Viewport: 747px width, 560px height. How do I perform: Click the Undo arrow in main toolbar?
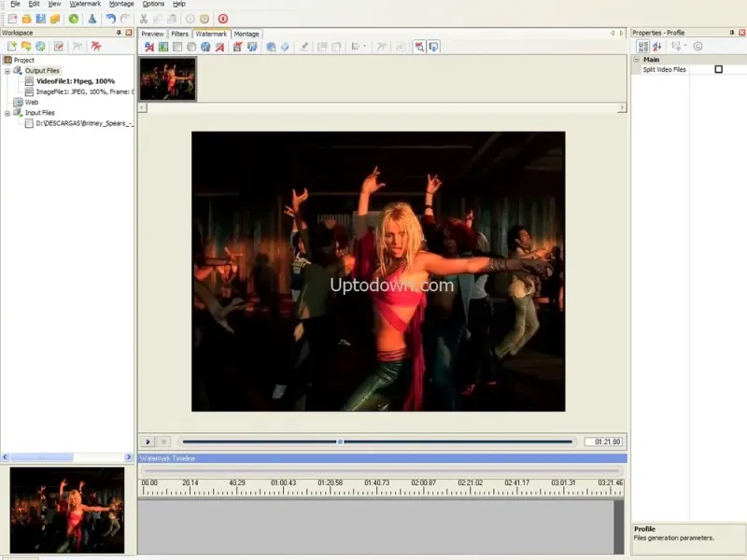[111, 19]
